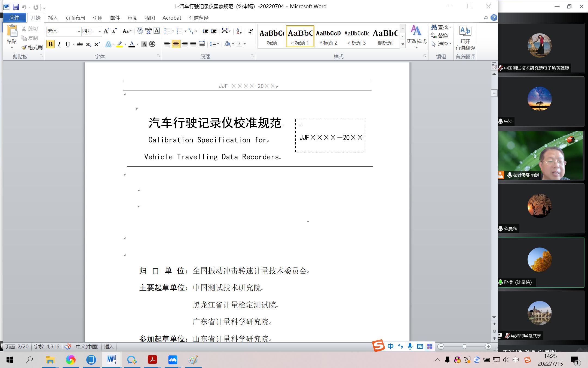Click the Sort (A-Z) icon
This screenshot has width=588, height=368.
(239, 31)
